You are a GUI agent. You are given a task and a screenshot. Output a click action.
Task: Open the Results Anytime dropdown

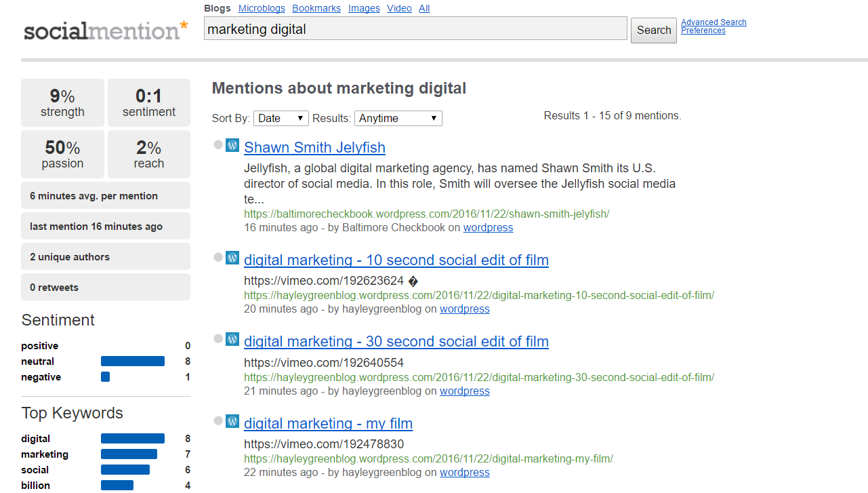click(x=398, y=118)
